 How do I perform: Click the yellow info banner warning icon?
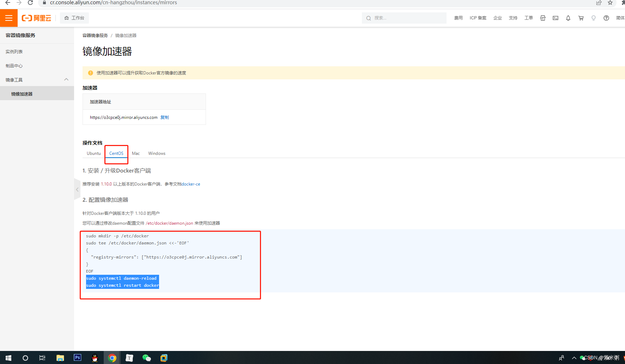tap(91, 73)
